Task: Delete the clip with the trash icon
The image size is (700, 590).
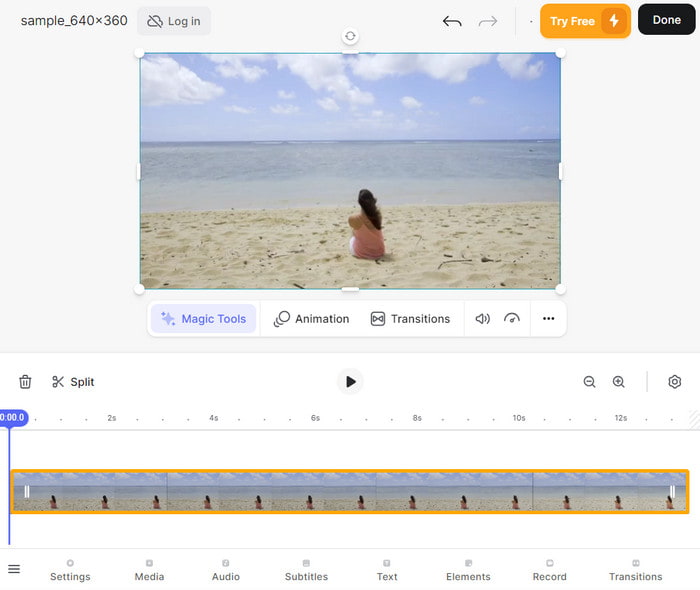Action: 25,382
